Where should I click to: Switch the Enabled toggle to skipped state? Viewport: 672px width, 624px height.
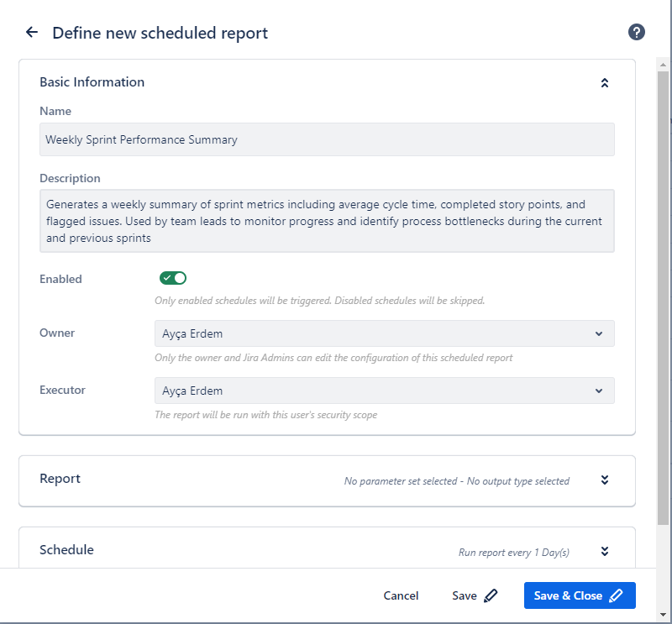point(173,277)
